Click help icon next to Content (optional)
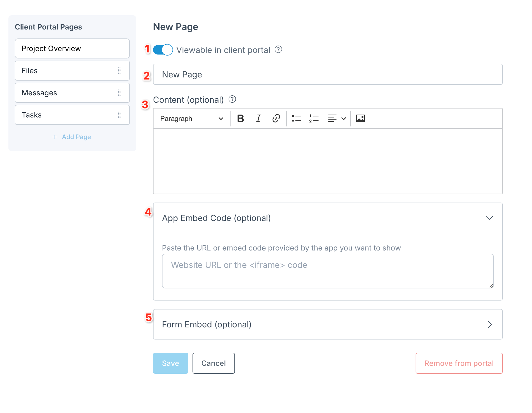532x413 pixels. point(232,99)
